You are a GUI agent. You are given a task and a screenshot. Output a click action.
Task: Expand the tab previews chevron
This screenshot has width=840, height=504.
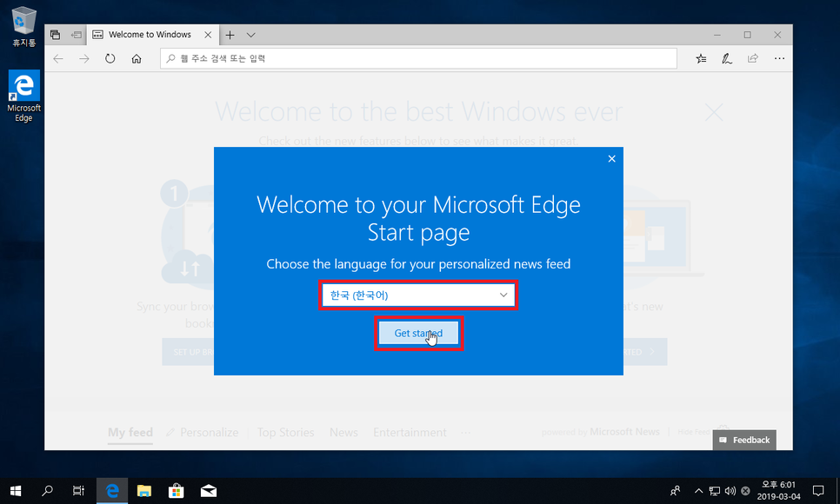(x=250, y=35)
